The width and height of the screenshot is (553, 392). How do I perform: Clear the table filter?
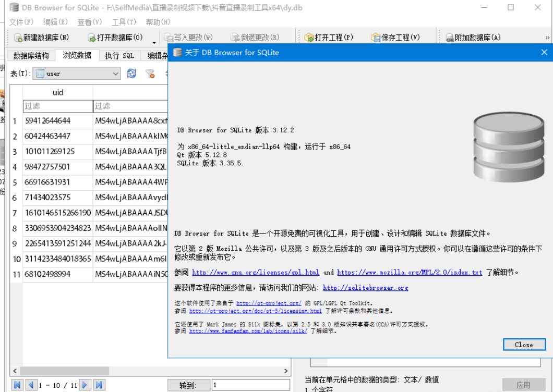[x=150, y=73]
